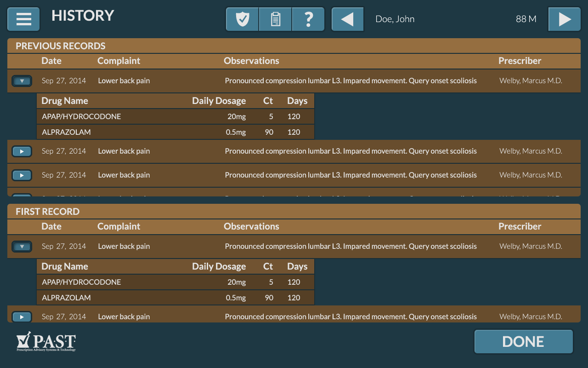Click the First Record section header
Screen dimensions: 588x368
(48, 212)
